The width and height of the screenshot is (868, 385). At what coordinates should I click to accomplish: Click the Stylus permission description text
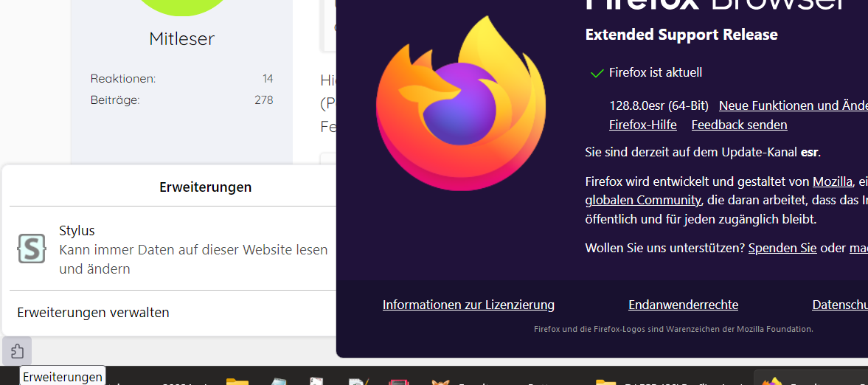pos(193,260)
